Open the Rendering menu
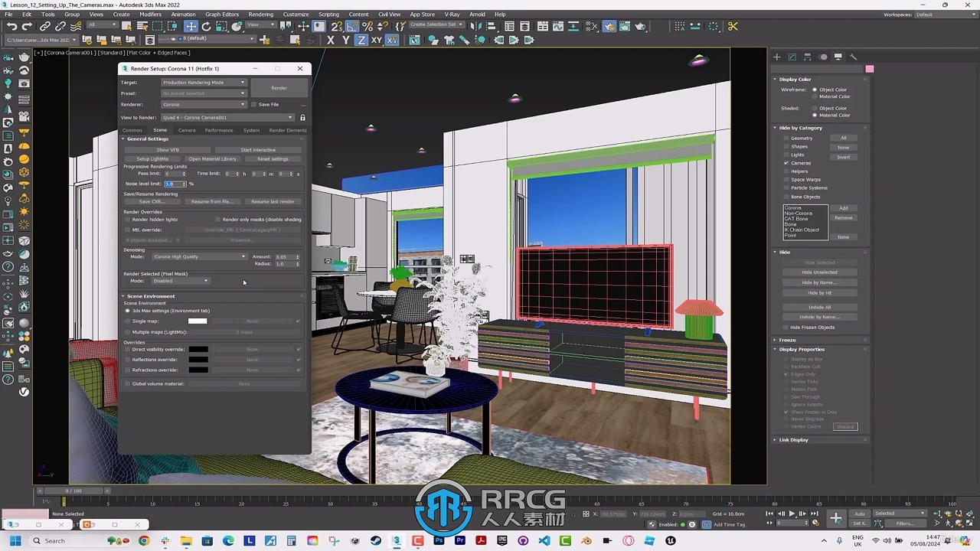 click(260, 15)
